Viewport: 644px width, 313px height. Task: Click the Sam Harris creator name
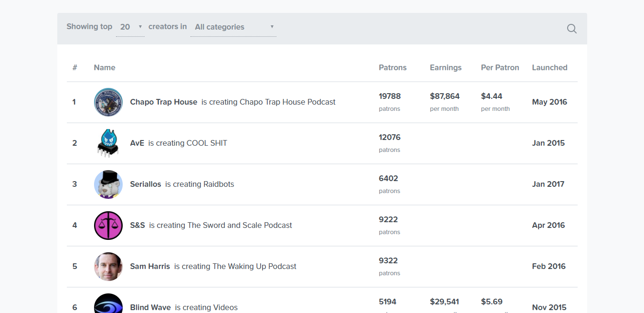(x=150, y=266)
